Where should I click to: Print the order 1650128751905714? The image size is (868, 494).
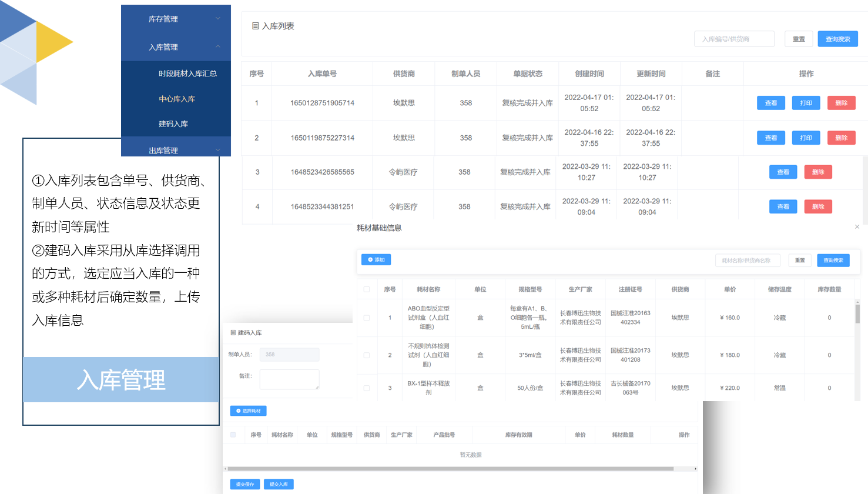[x=806, y=103]
